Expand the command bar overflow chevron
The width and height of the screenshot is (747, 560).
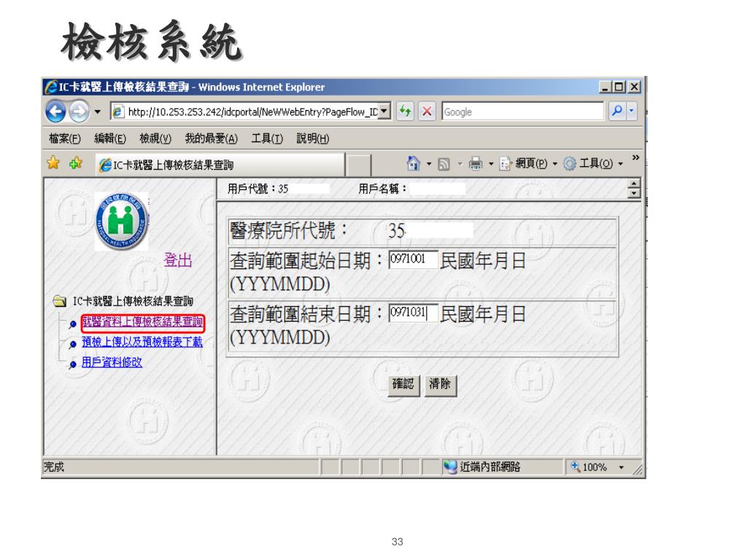tap(635, 157)
